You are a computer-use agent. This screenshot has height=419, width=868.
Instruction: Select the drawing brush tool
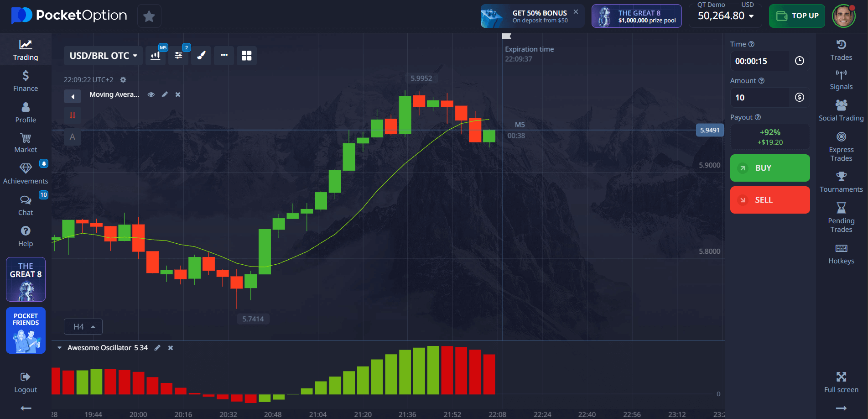[201, 56]
